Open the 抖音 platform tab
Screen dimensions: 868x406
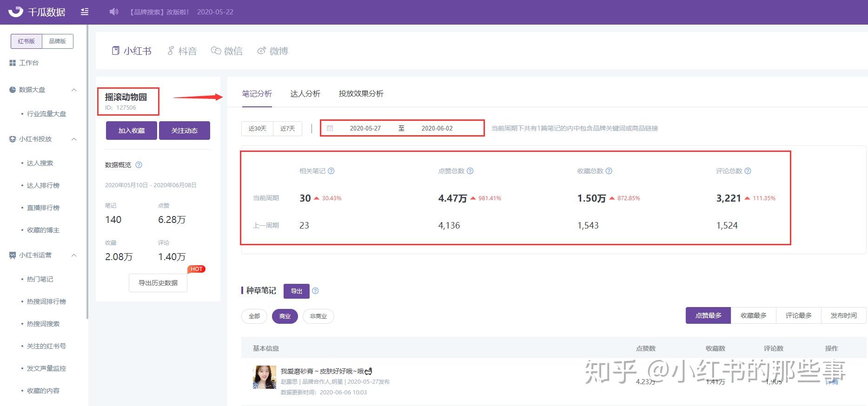coord(182,51)
